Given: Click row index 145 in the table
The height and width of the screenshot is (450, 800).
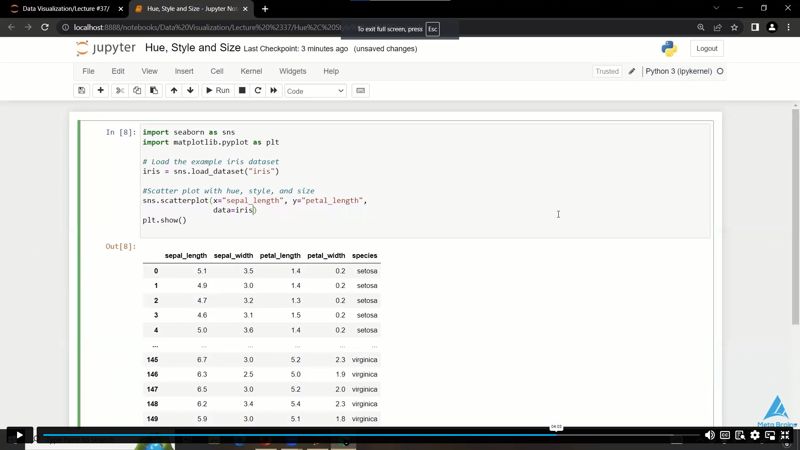Looking at the screenshot, I should point(152,360).
